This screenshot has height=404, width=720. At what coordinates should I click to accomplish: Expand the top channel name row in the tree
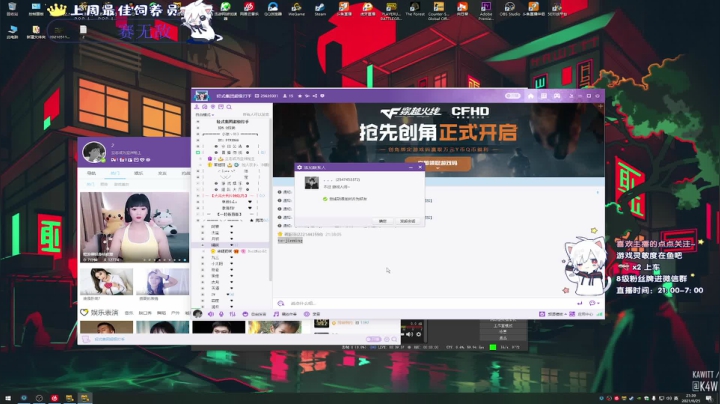(x=198, y=122)
